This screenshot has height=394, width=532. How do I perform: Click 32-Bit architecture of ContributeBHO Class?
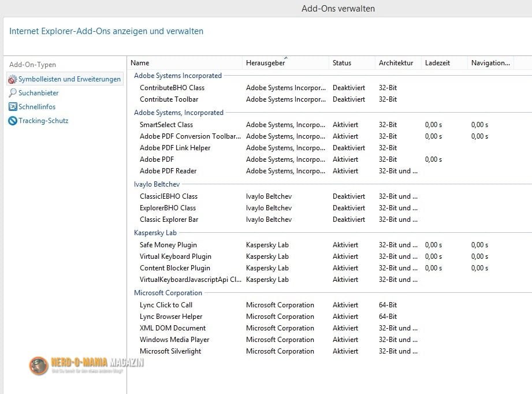pyautogui.click(x=388, y=88)
